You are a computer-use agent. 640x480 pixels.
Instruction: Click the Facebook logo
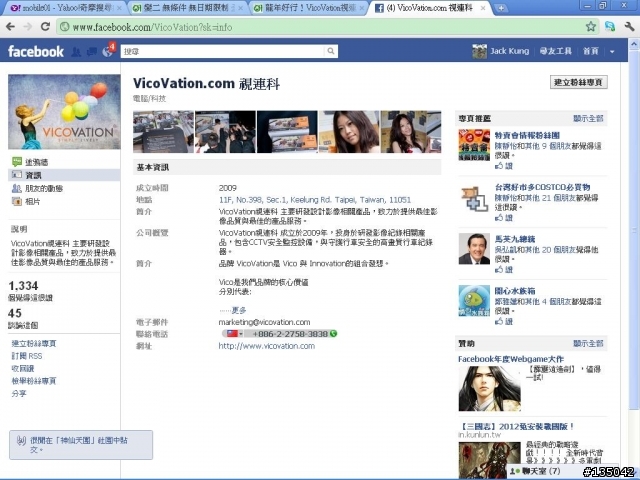[36, 51]
